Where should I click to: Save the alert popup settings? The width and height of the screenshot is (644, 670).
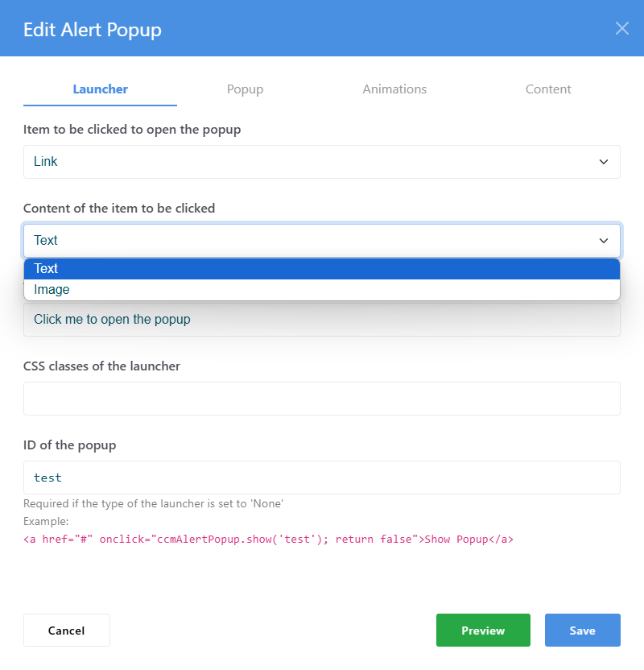[583, 631]
